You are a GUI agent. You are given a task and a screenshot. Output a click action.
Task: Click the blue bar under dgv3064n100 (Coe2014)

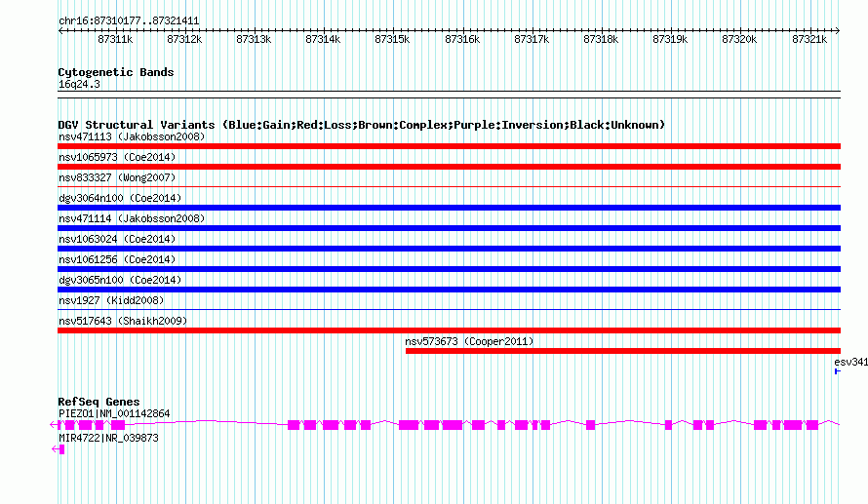coord(449,208)
